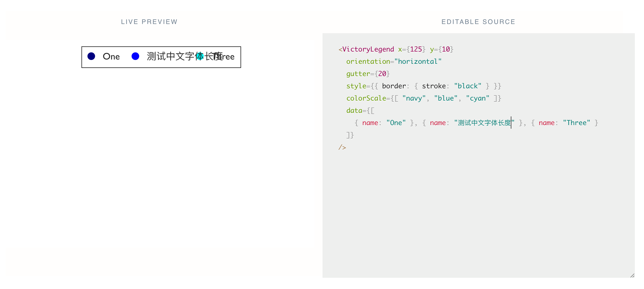Click the "Three" name value in the data
The width and height of the screenshot is (644, 289).
point(577,123)
